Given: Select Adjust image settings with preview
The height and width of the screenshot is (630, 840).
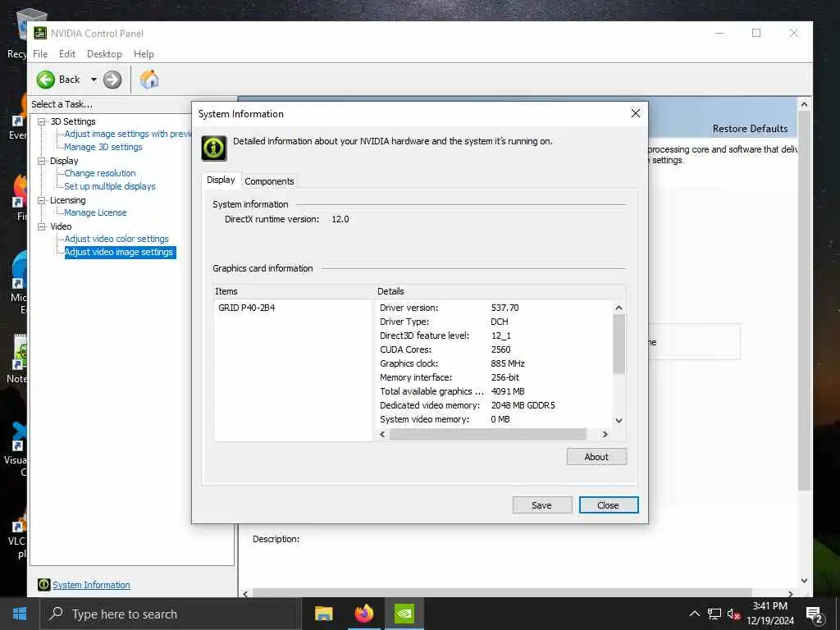Looking at the screenshot, I should [127, 134].
